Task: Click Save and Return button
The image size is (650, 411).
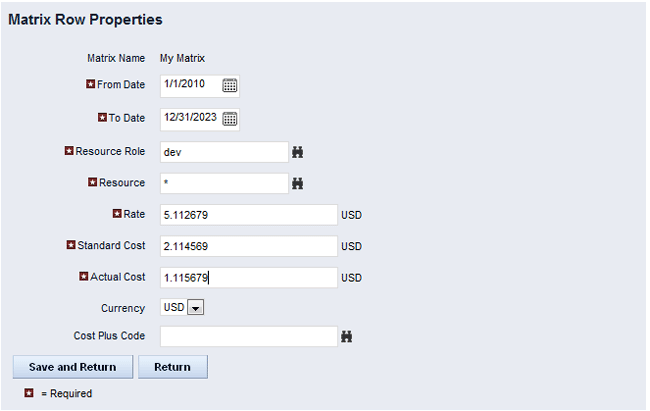Action: click(72, 367)
